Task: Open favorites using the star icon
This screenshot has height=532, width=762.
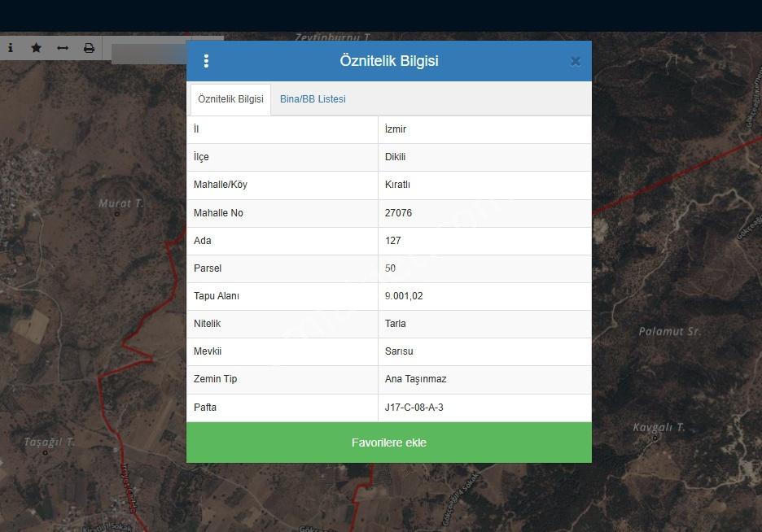Action: point(37,47)
